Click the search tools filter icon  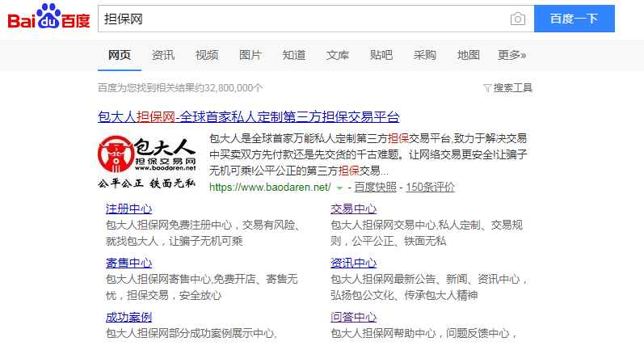click(486, 87)
